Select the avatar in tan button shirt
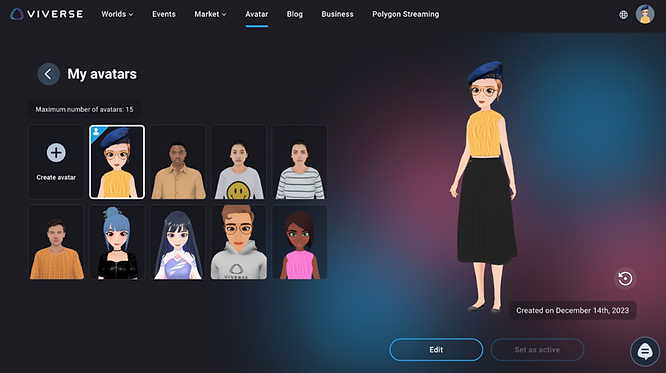Viewport: 666px width, 373px height. click(178, 162)
